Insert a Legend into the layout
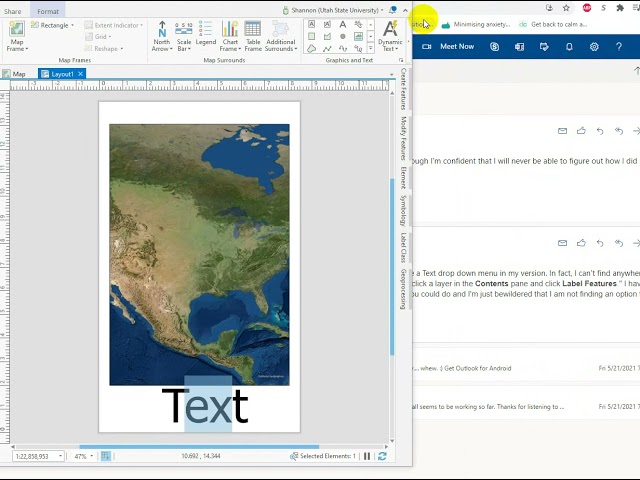Image resolution: width=640 pixels, height=480 pixels. coord(206,33)
